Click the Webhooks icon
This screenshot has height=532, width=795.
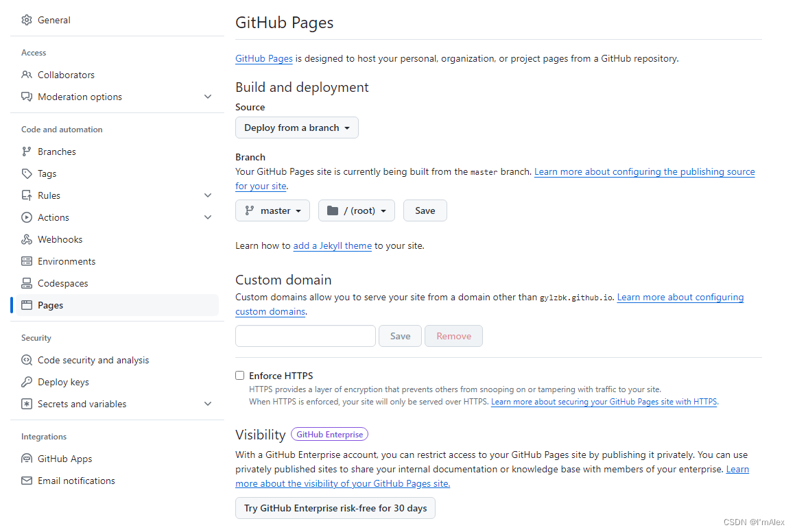[x=27, y=239]
